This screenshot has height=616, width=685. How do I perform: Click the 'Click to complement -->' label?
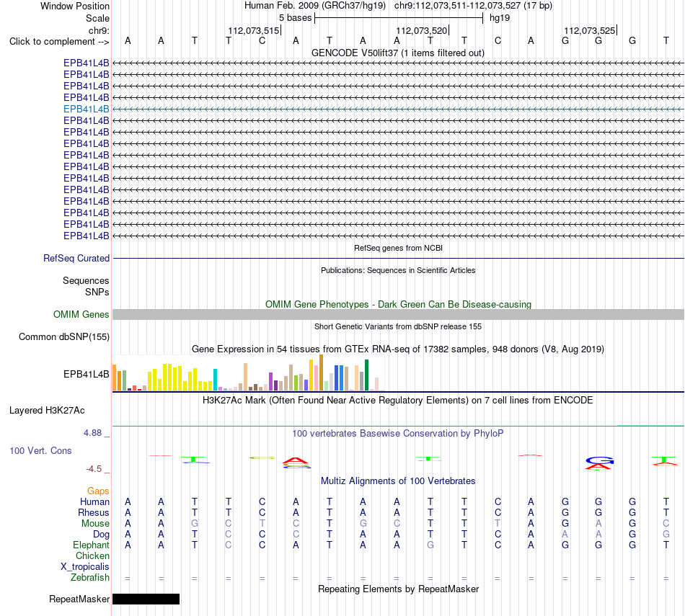[x=59, y=42]
